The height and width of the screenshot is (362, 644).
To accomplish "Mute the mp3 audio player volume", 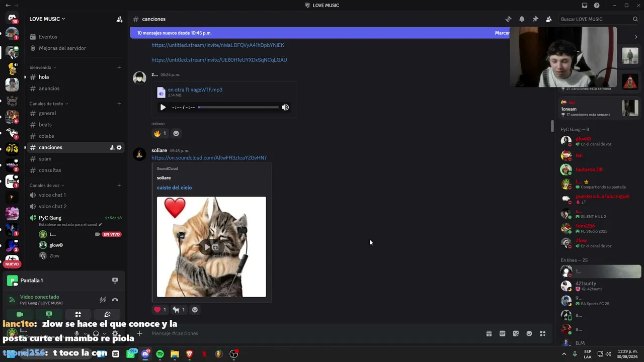I will coord(285,107).
